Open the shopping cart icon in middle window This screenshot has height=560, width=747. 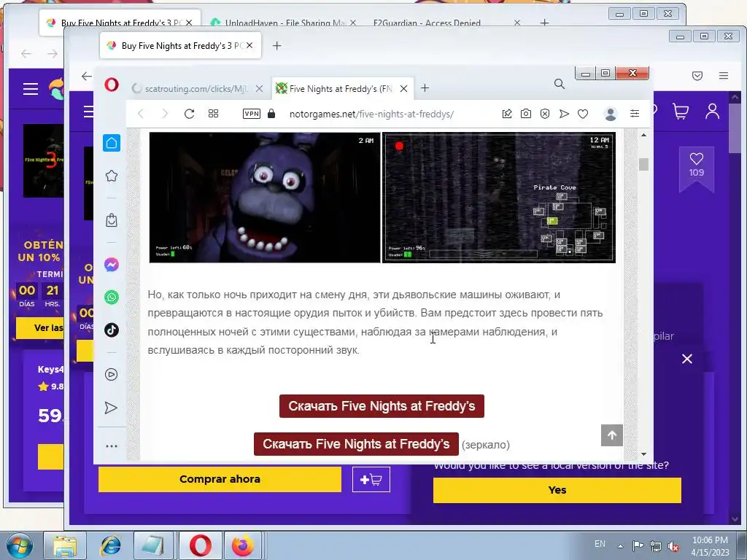click(681, 111)
